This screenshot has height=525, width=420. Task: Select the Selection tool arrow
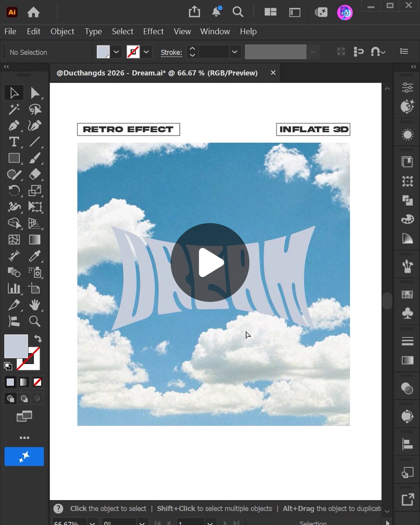click(x=14, y=93)
